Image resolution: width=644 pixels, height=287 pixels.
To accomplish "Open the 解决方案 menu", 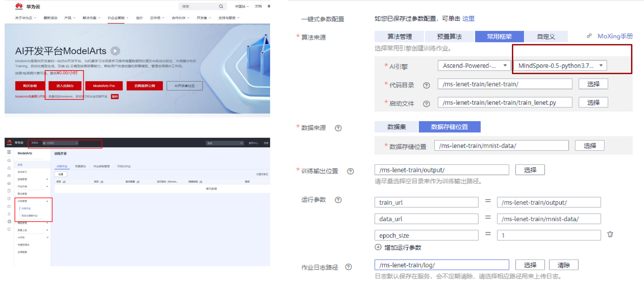I will coord(91,18).
